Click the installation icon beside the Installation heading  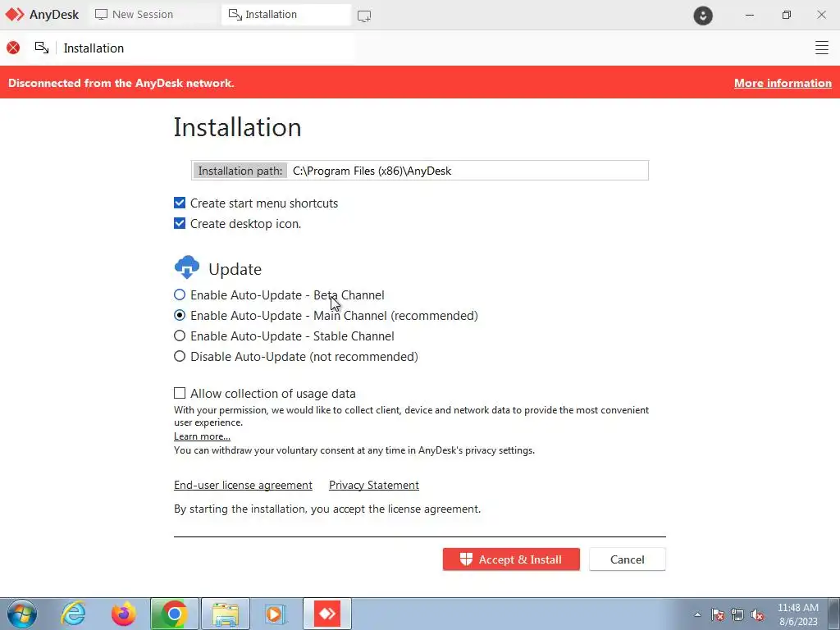(42, 48)
